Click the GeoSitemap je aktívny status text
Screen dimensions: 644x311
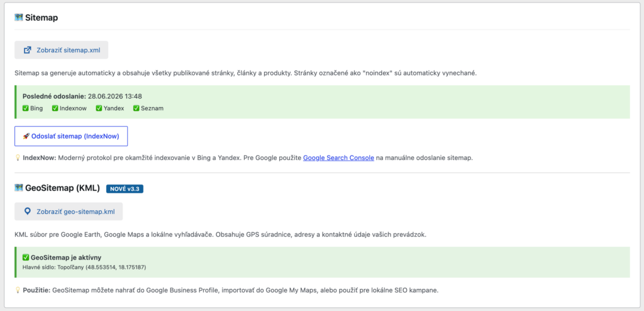click(66, 257)
